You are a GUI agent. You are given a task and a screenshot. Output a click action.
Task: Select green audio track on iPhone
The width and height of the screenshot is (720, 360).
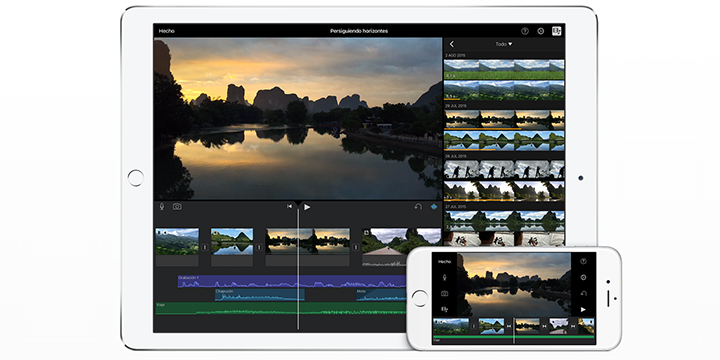pos(514,338)
